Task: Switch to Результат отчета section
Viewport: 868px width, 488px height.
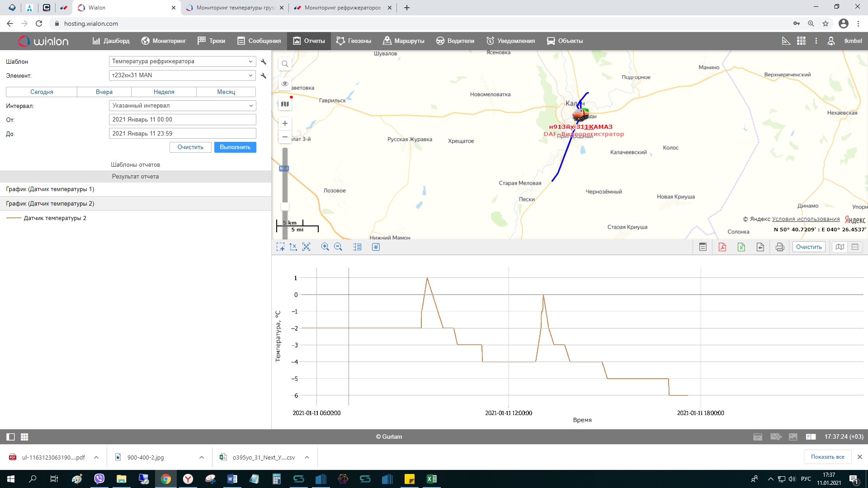Action: (x=135, y=176)
